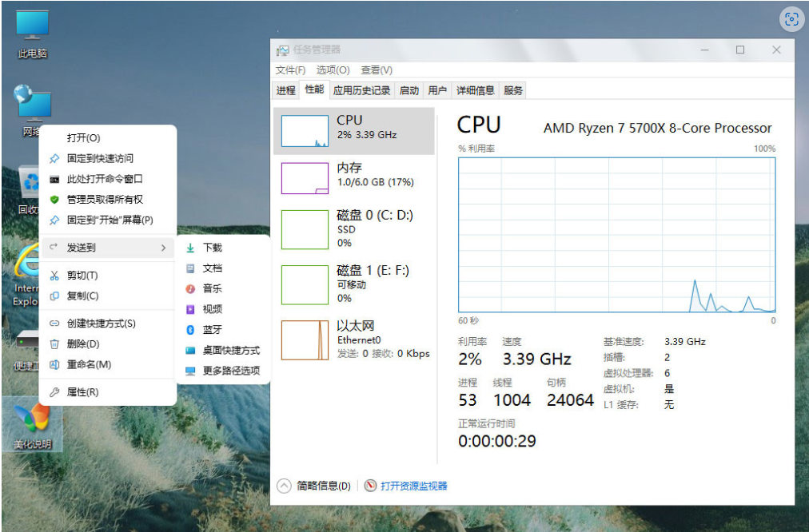The width and height of the screenshot is (809, 532).
Task: Select the 网络 desktop icon
Action: pos(32,109)
